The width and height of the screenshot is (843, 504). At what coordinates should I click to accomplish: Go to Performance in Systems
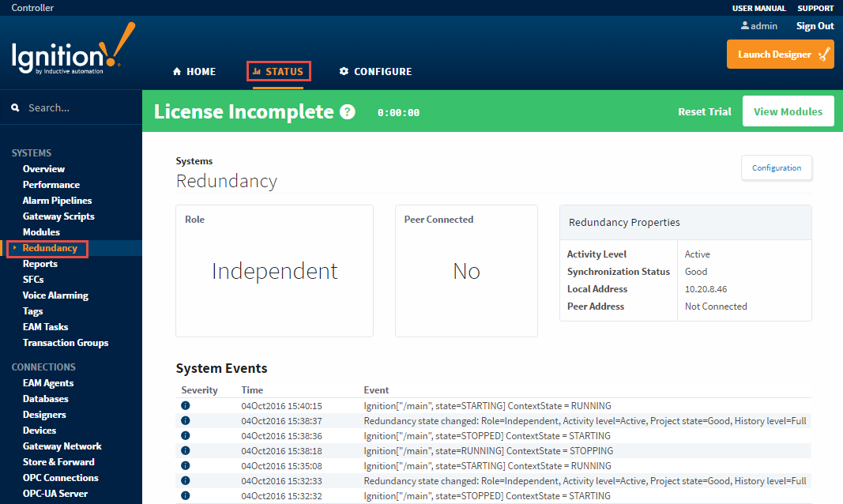coord(51,185)
